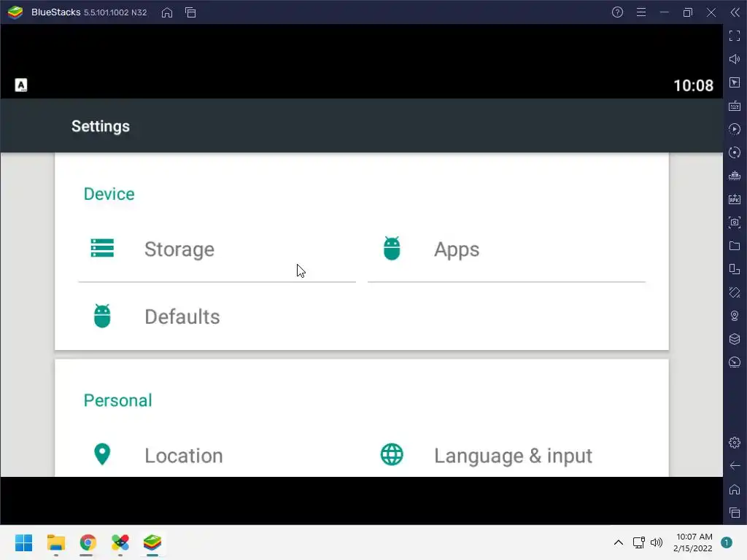747x560 pixels.
Task: Click the eco mode gauge icon
Action: click(735, 362)
